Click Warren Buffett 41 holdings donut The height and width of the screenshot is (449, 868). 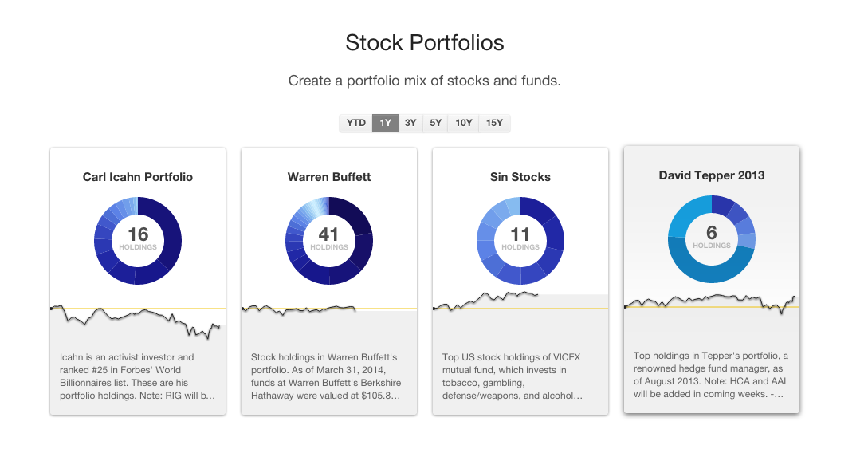pos(329,241)
